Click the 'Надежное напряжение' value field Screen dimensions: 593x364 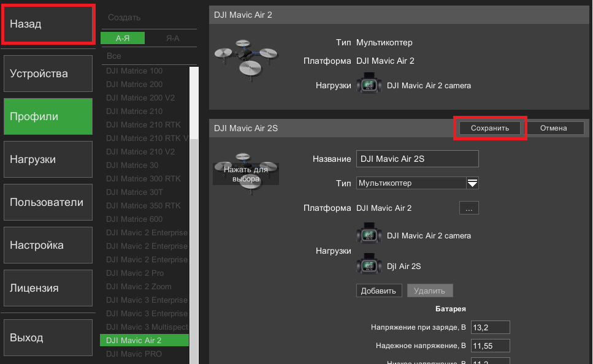pyautogui.click(x=490, y=346)
